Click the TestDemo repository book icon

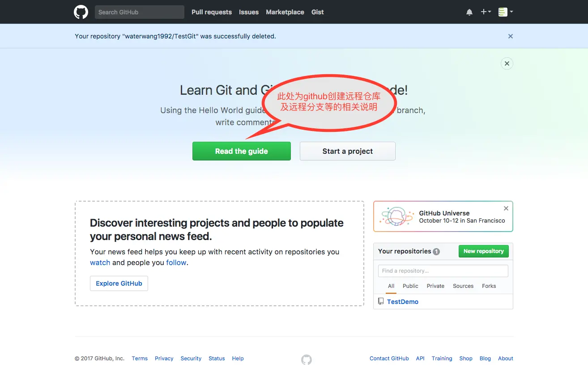click(381, 301)
